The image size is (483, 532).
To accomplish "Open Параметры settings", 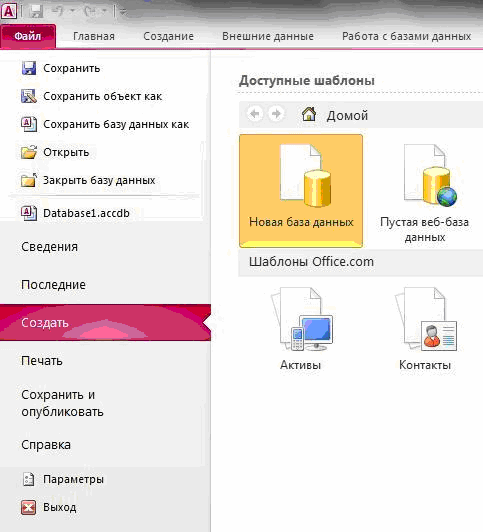I will 73,479.
